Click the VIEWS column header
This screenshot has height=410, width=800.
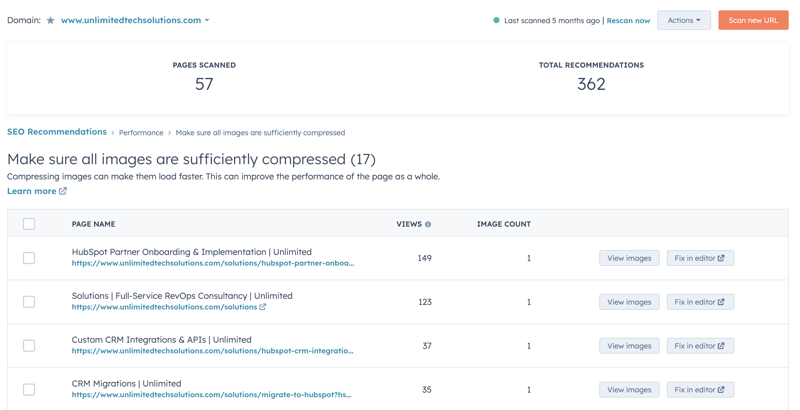(x=409, y=224)
